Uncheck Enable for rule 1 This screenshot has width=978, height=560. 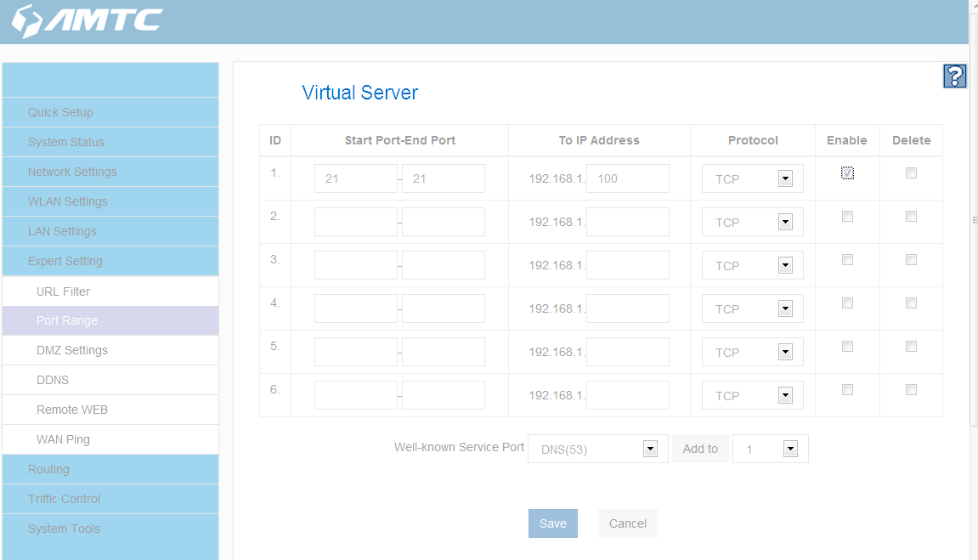[847, 173]
